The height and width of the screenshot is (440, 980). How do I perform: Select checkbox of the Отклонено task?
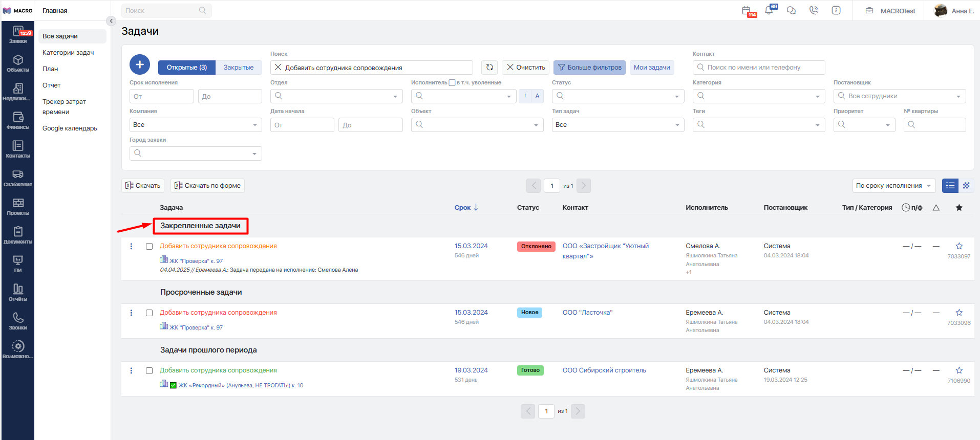click(150, 246)
